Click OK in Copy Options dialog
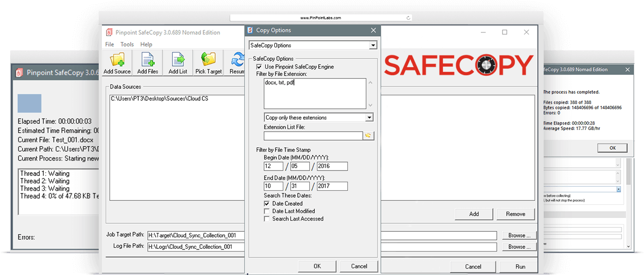Viewport: 644px width, 275px height. pyautogui.click(x=317, y=266)
